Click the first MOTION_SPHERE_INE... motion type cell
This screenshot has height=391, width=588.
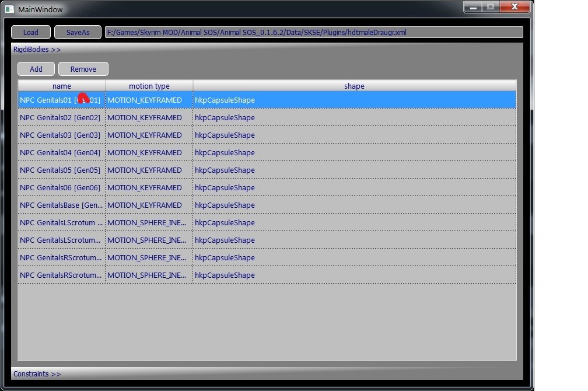point(149,222)
